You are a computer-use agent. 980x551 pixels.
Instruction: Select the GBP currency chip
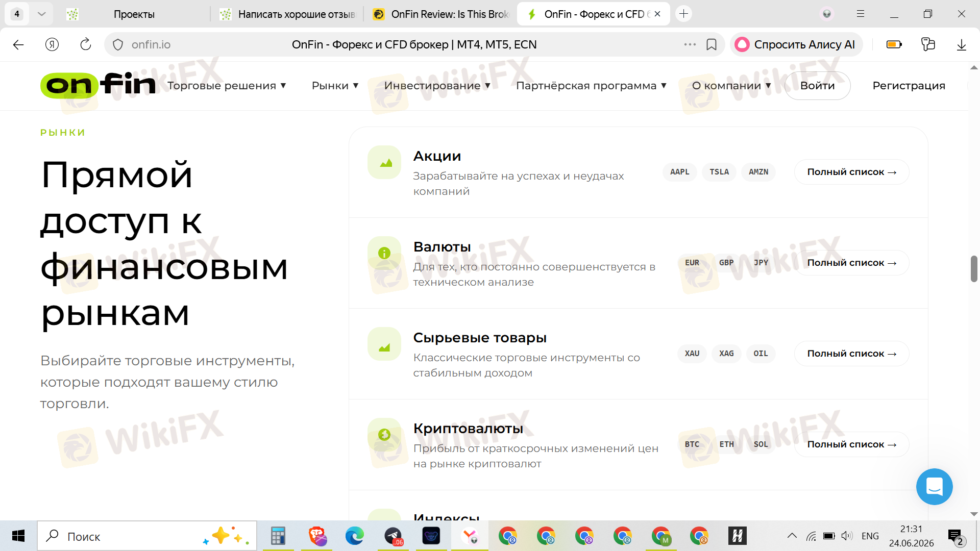point(726,263)
